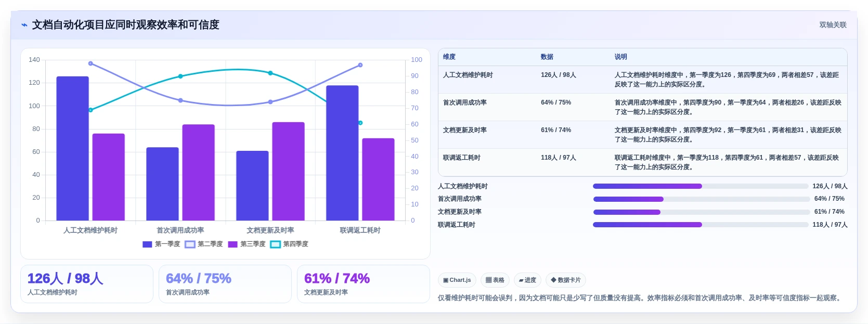The height and width of the screenshot is (324, 868).
Task: Click the blue 第一季度 bar for 首次调用成功率
Action: (x=162, y=184)
